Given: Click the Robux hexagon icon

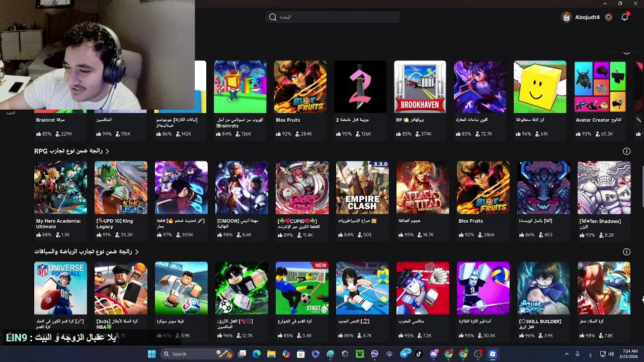Looking at the screenshot, I should pos(609,17).
